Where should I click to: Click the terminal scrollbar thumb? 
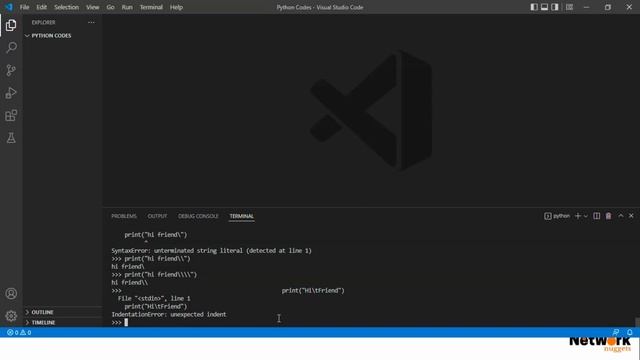(x=637, y=322)
